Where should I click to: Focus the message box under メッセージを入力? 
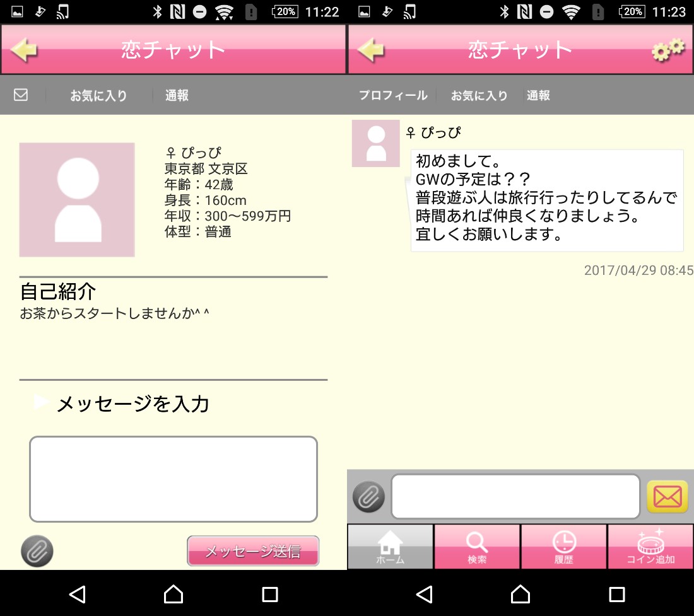173,479
